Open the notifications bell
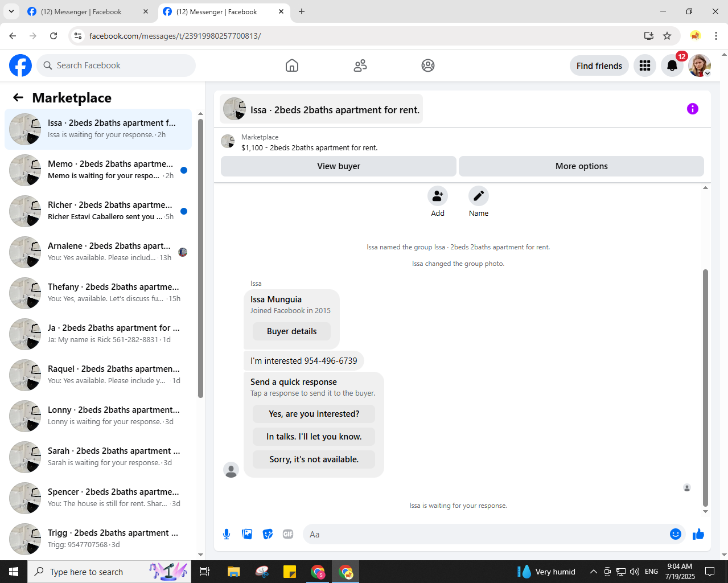 [x=672, y=65]
